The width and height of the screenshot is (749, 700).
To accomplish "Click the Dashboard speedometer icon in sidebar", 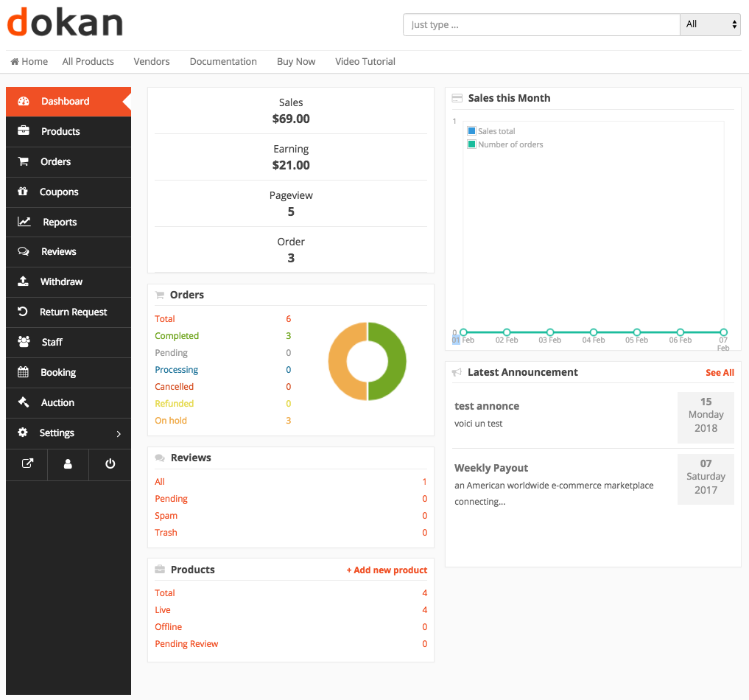I will [x=24, y=102].
